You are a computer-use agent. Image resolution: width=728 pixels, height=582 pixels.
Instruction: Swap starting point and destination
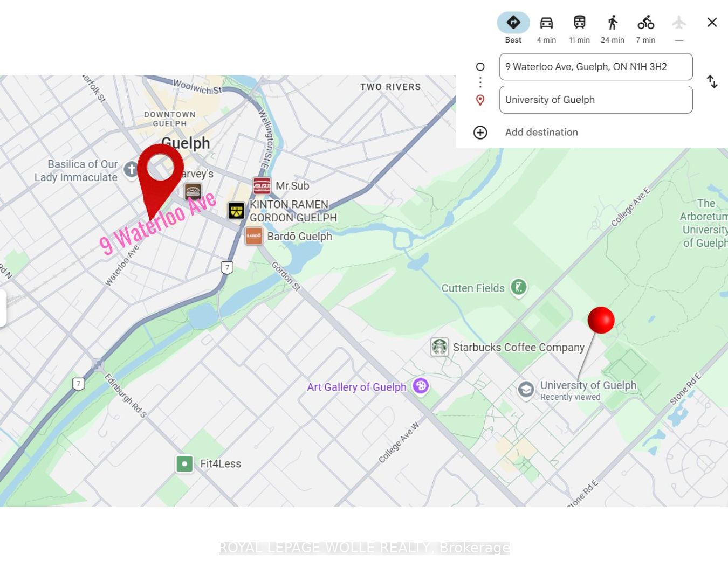[712, 82]
